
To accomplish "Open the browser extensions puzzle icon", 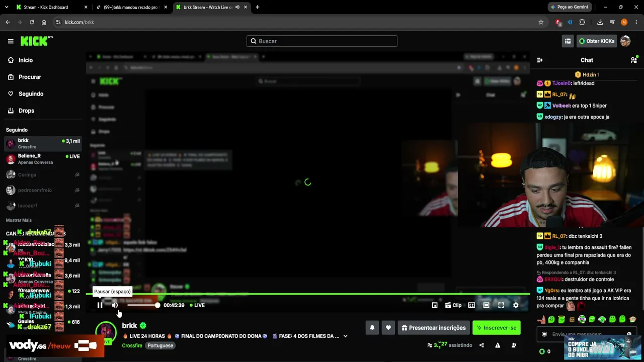I will coord(582,22).
